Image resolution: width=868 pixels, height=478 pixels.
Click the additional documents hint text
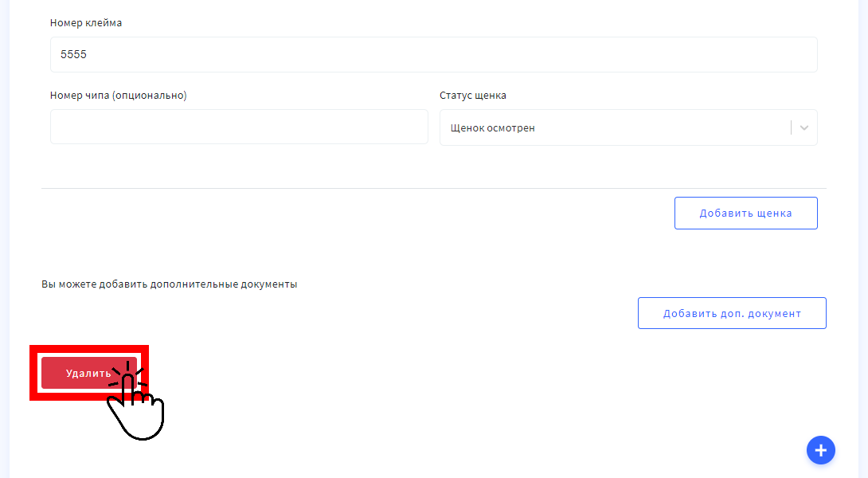point(169,284)
